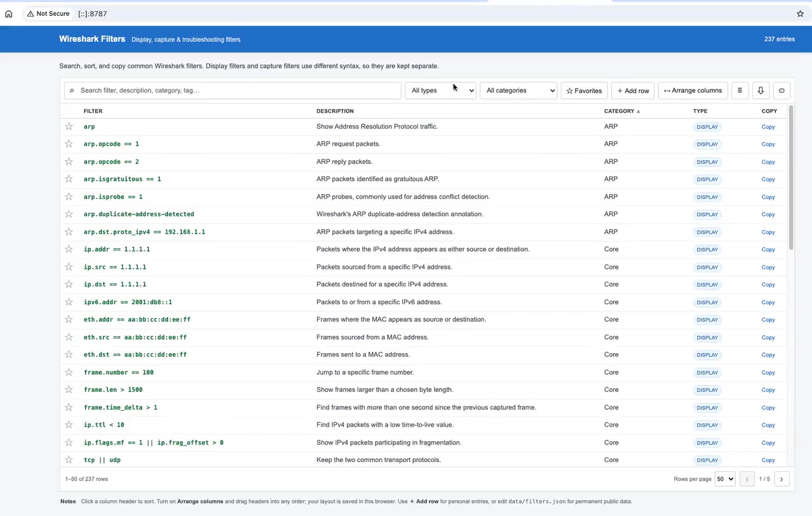Star the tcp || udp row
The image size is (812, 516).
pos(69,460)
